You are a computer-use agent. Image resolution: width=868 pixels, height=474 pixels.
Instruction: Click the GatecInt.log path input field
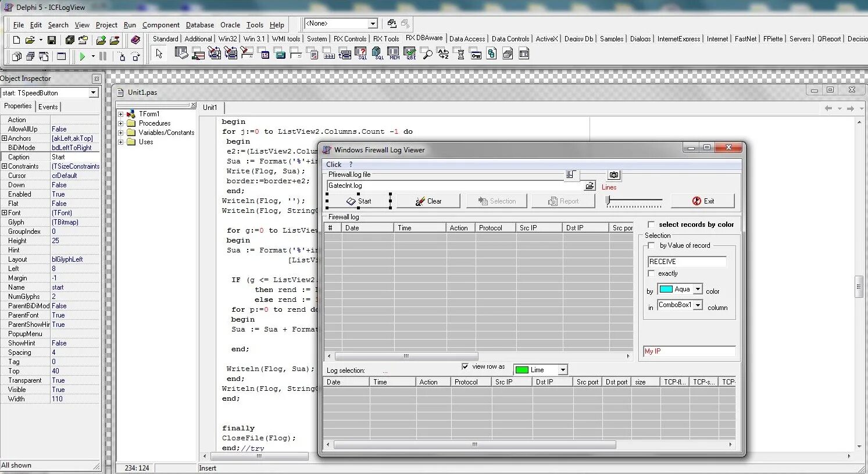point(455,186)
